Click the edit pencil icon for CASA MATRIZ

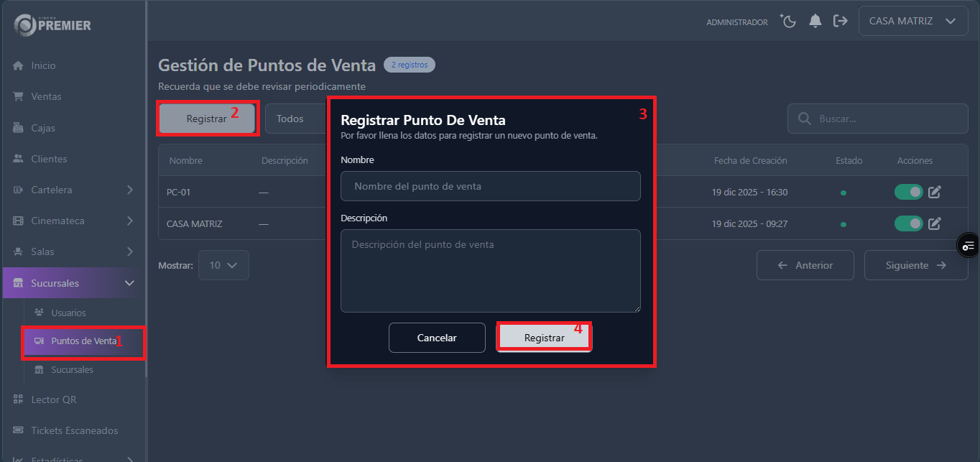coord(934,223)
